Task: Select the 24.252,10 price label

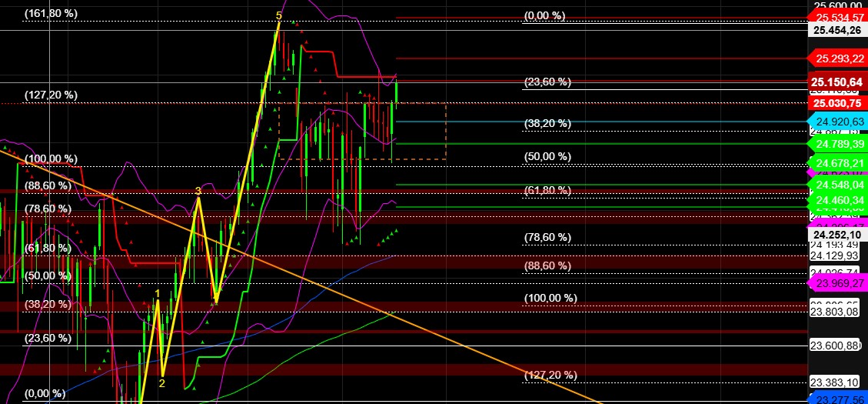Action: [837, 235]
